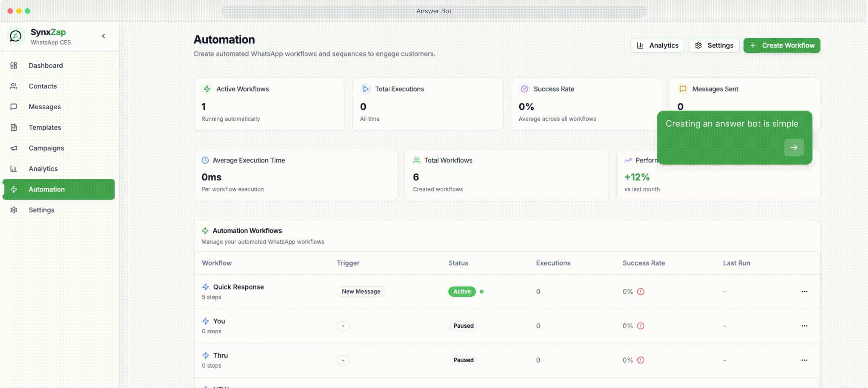Screen dimensions: 868x388
Task: Click the Success Rate check circle icon
Action: (524, 89)
